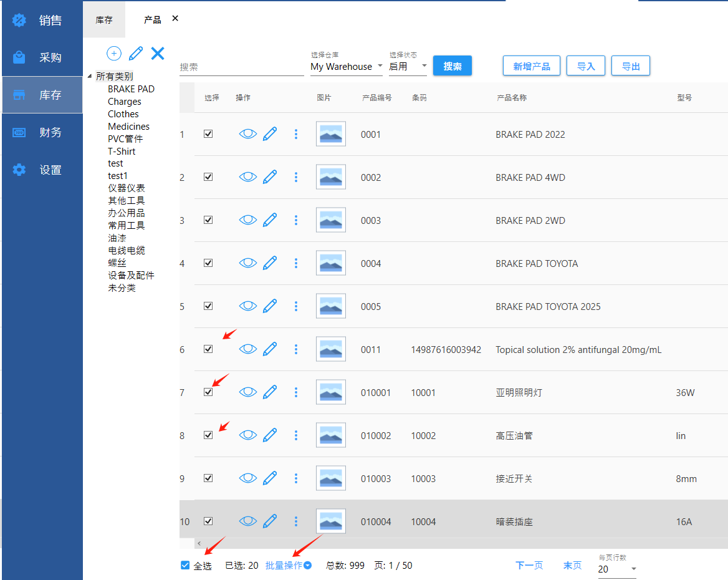Click the Settings gear icon in sidebar
Image resolution: width=728 pixels, height=580 pixels.
coord(19,170)
